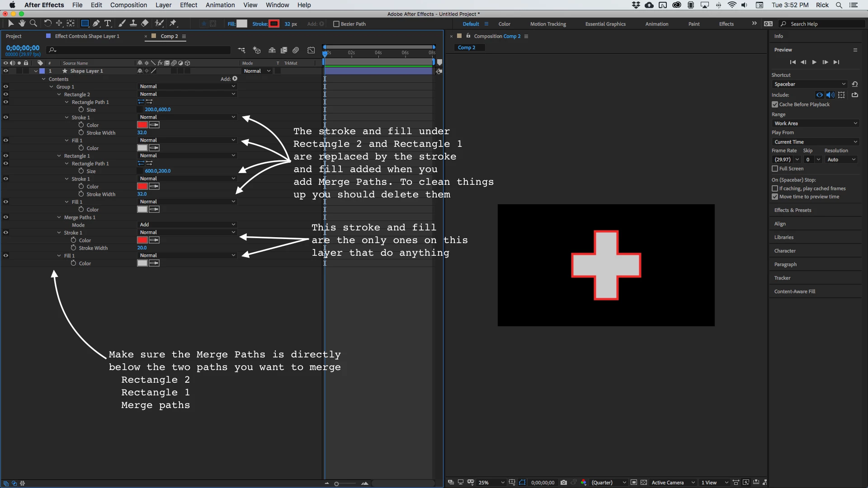Open Merge Paths Mode dropdown showing Add
Image resolution: width=868 pixels, height=488 pixels.
[187, 225]
